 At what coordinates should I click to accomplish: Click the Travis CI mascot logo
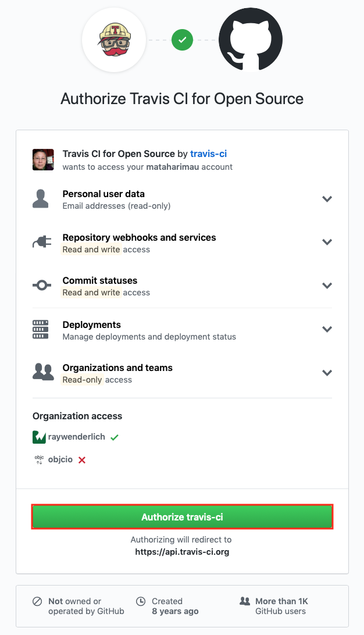114,40
